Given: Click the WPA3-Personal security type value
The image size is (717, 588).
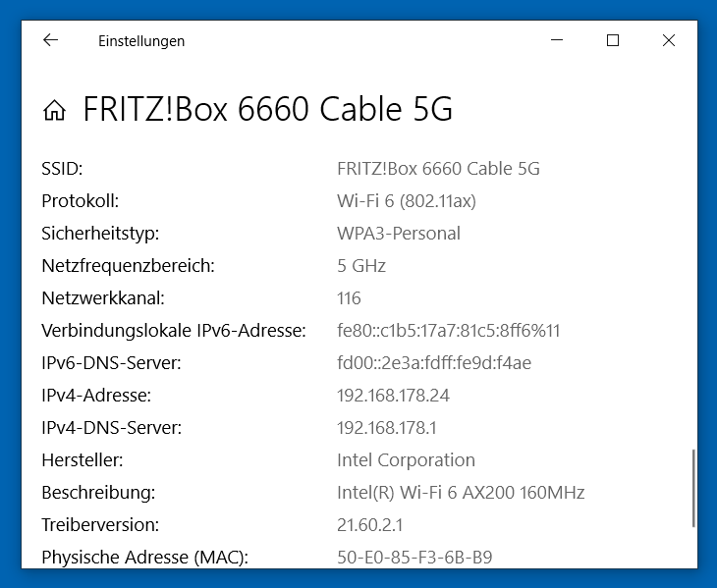Looking at the screenshot, I should (x=398, y=234).
